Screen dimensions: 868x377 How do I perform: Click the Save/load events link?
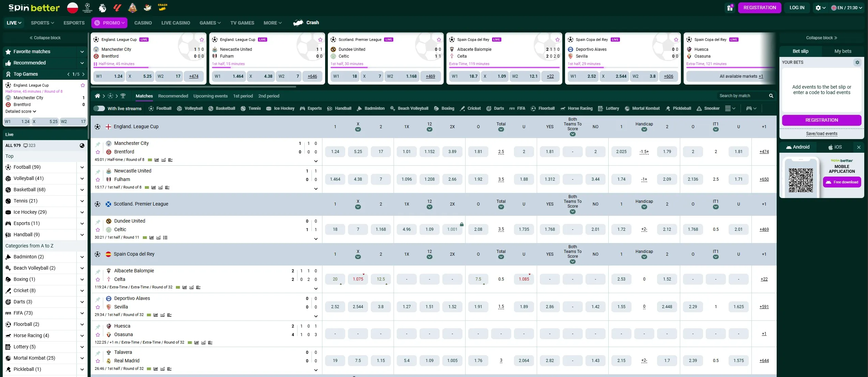click(821, 134)
